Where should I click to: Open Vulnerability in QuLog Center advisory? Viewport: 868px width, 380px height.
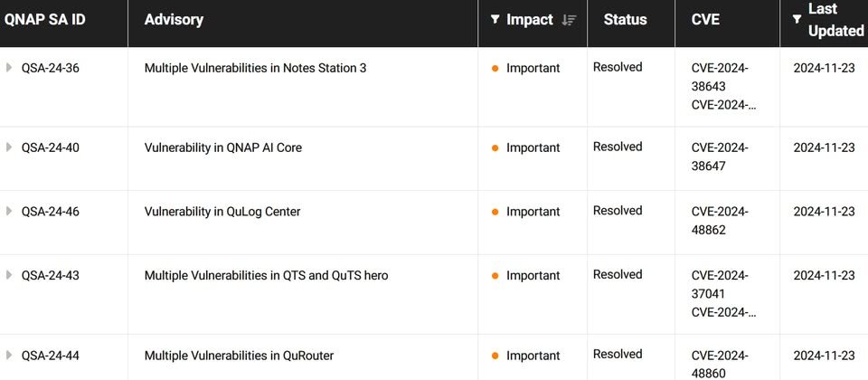pos(222,212)
